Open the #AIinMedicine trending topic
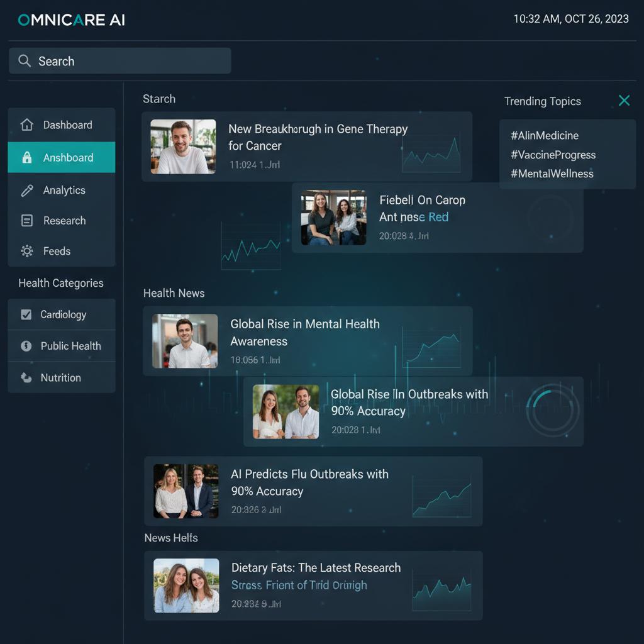The height and width of the screenshot is (644, 644). point(544,135)
